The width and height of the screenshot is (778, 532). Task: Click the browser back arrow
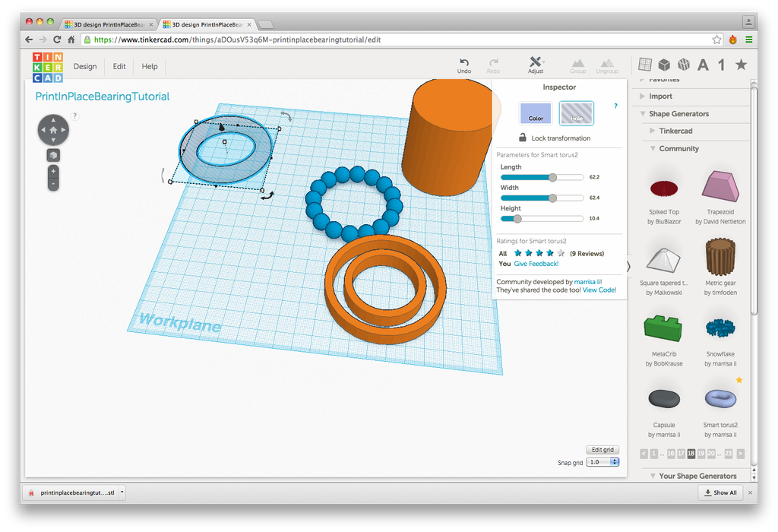[x=29, y=40]
